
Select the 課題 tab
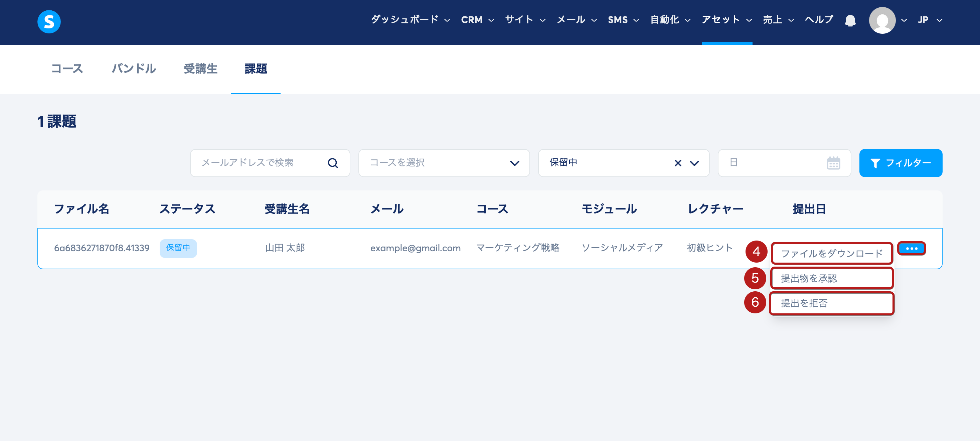(x=256, y=69)
